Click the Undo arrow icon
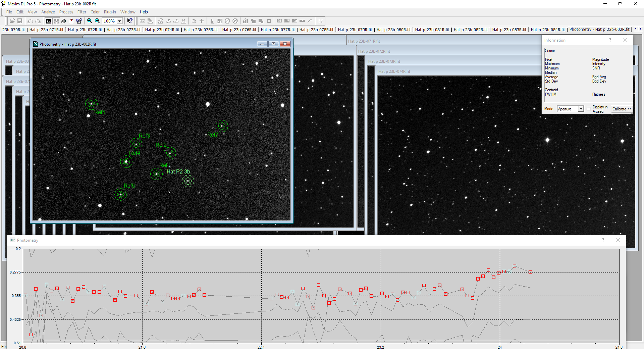Screen dimensions: 644x349 (x=30, y=21)
